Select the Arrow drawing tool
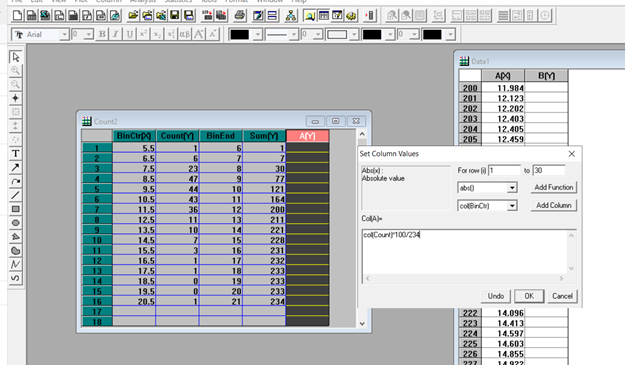 click(x=16, y=167)
